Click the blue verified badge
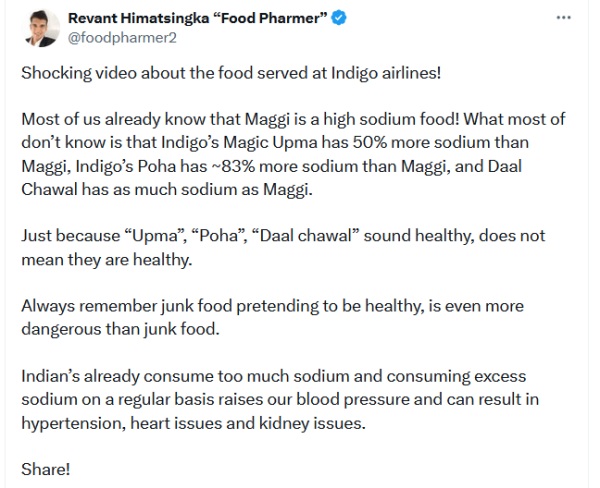The image size is (600, 488). click(x=338, y=16)
